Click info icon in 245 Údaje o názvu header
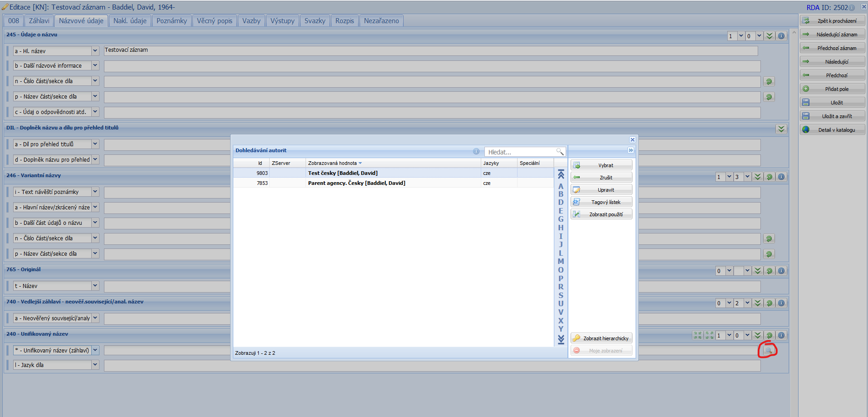The height and width of the screenshot is (417, 868). pyautogui.click(x=781, y=36)
